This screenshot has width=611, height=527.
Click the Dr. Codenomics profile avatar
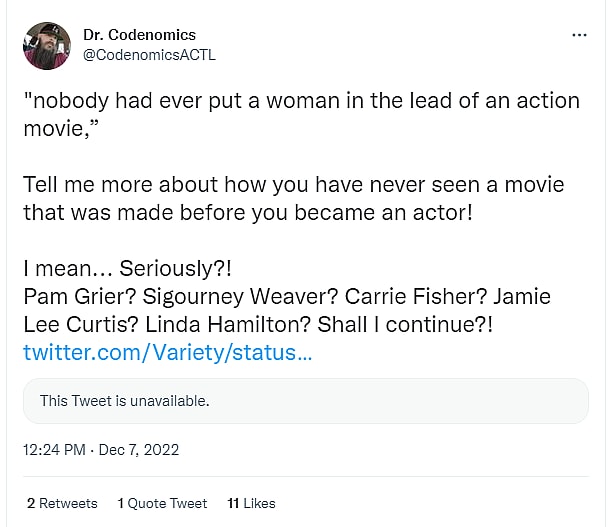(47, 46)
